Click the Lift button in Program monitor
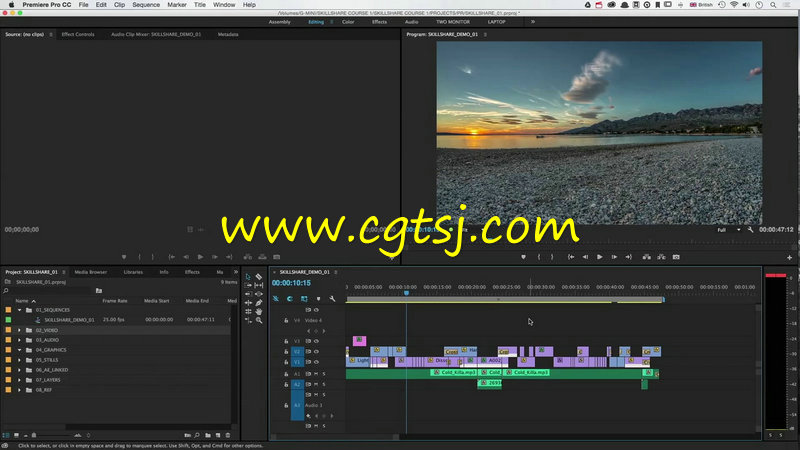Viewport: 800px width, 450px height. click(x=646, y=257)
